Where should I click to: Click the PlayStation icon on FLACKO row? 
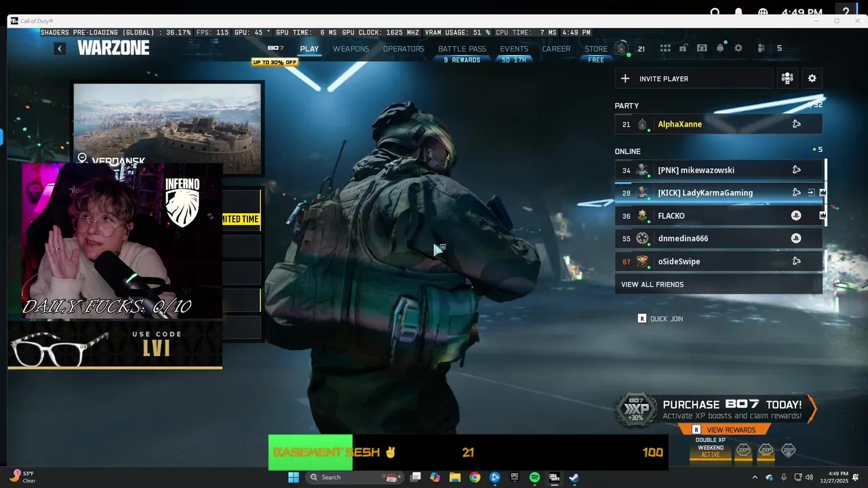click(796, 216)
